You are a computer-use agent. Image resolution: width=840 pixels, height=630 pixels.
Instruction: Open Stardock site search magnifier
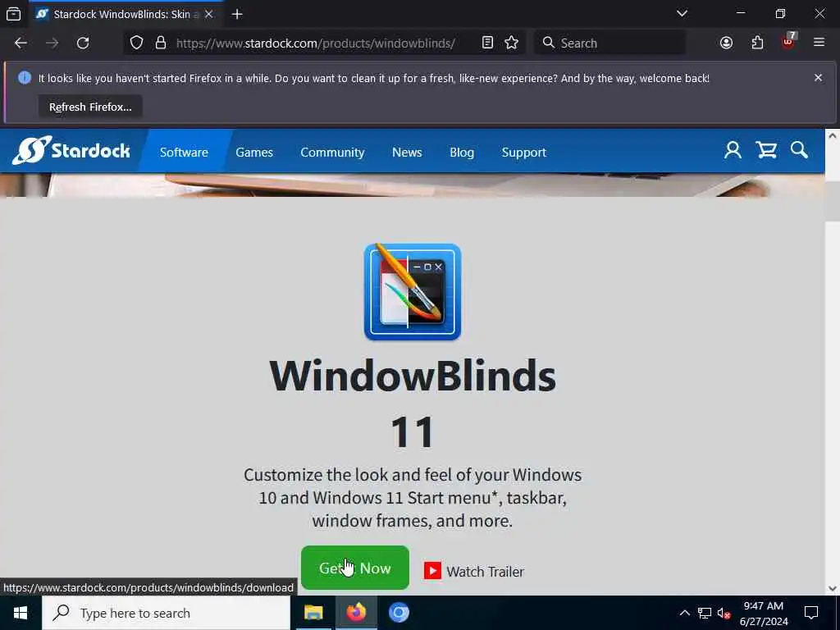(x=799, y=151)
